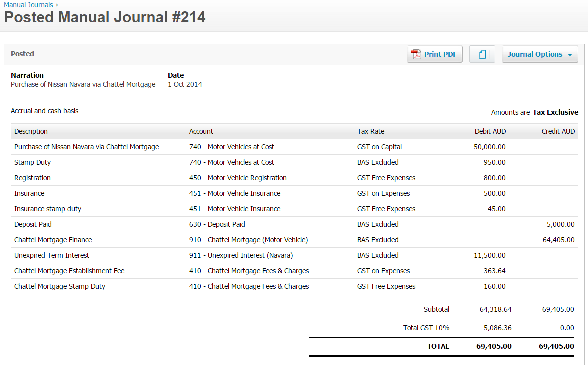This screenshot has width=588, height=365.
Task: Click the 450 - Motor Vehicle Registration account
Action: 238,178
